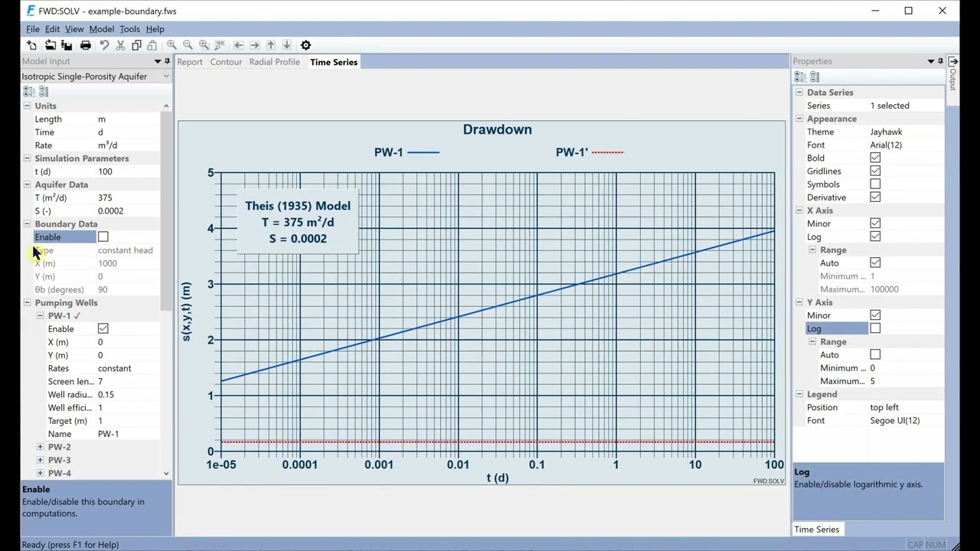Click the Undo toolbar icon
The width and height of the screenshot is (980, 551).
[104, 45]
